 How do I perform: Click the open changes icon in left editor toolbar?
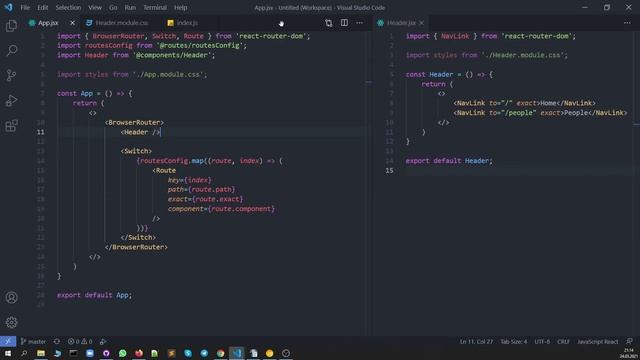tap(329, 23)
